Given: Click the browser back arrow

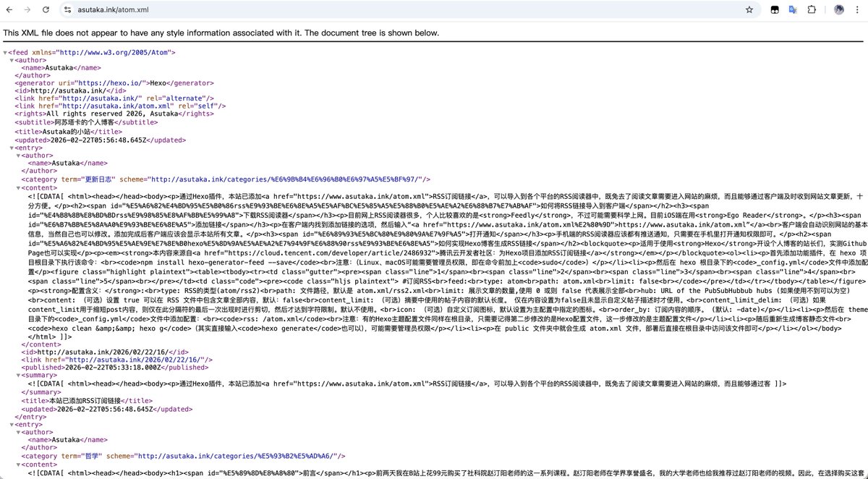Looking at the screenshot, I should coord(10,9).
